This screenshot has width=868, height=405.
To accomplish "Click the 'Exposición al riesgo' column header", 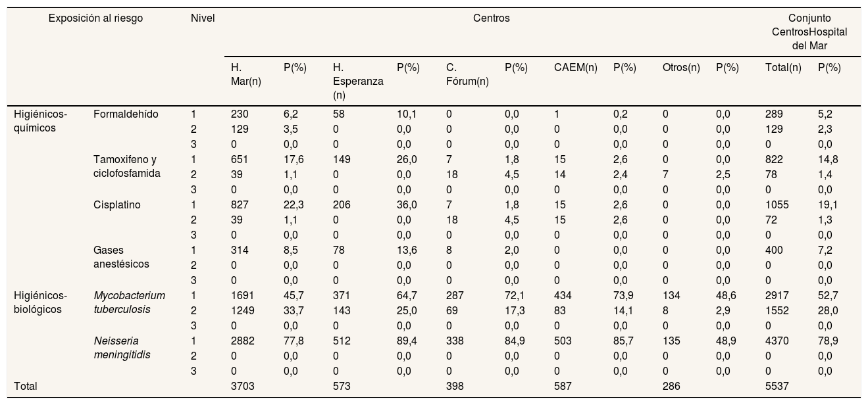I will [x=95, y=18].
